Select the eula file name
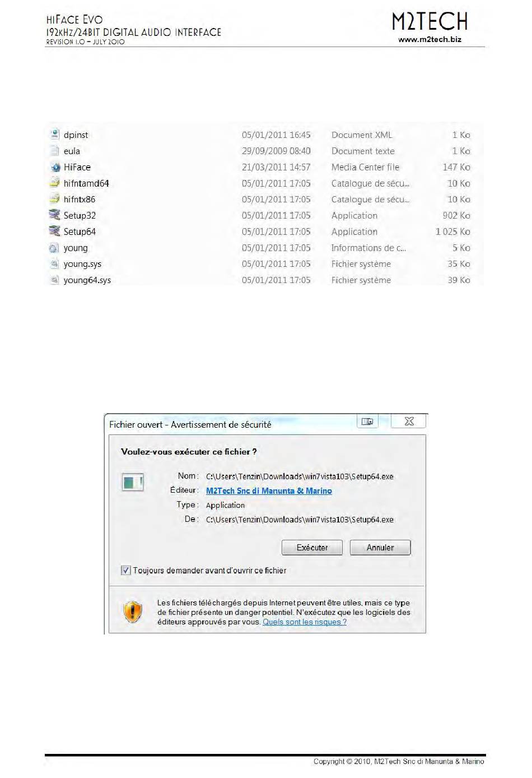Screen dimensions: 532x778 72,151
